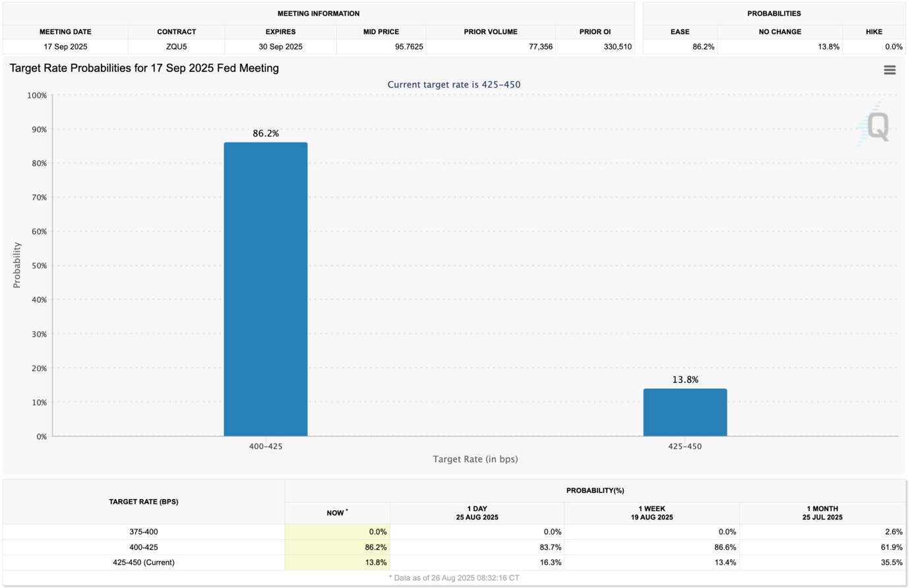Open the chart export hamburger menu

pos(890,69)
